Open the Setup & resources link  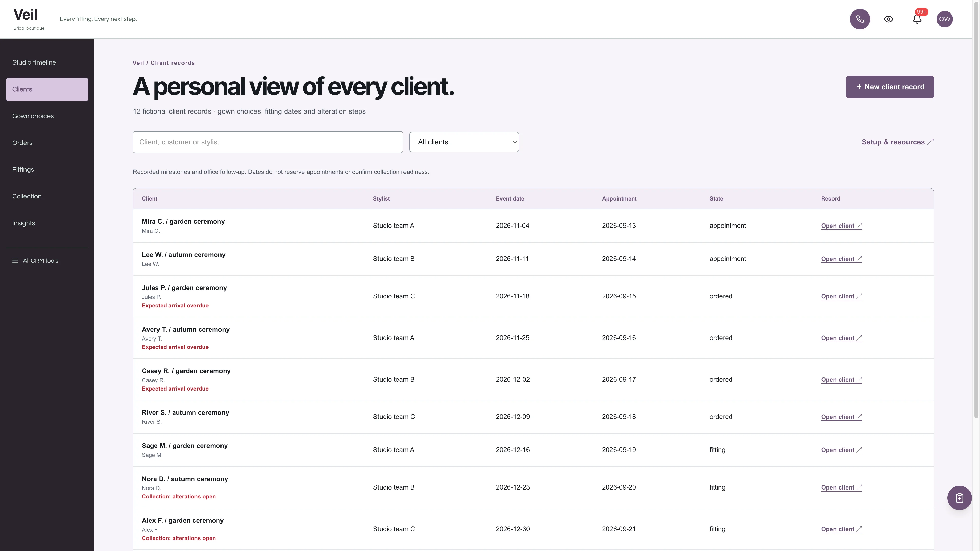(898, 142)
